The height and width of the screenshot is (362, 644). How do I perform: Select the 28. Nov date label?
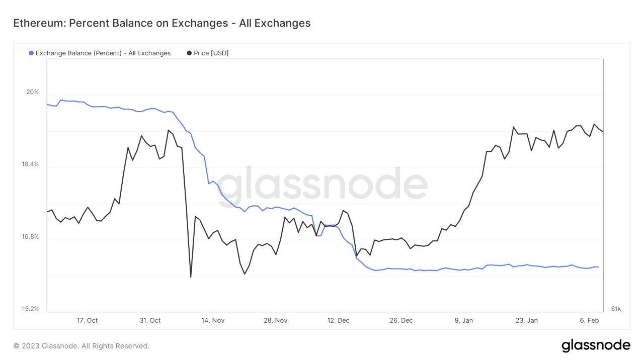click(x=276, y=320)
